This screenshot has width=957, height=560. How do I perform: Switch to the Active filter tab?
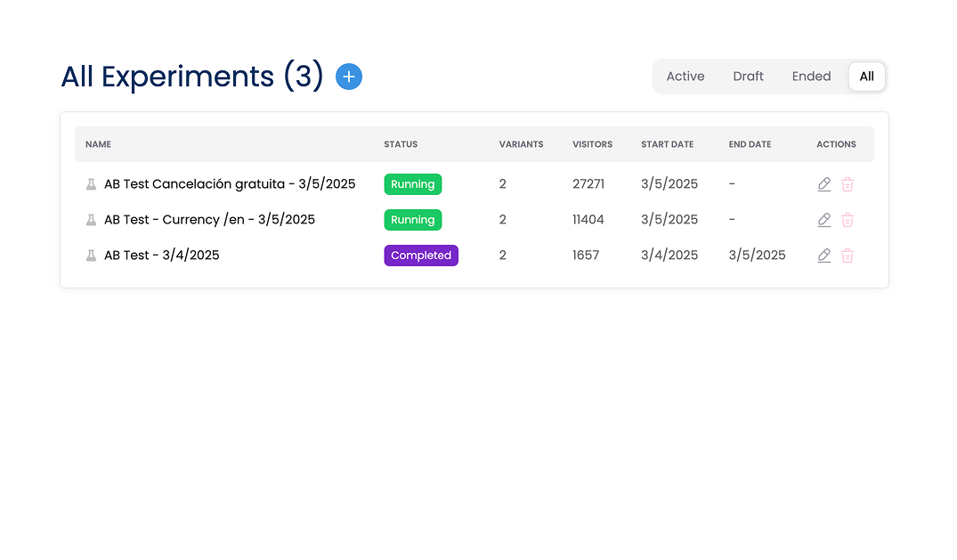click(685, 77)
